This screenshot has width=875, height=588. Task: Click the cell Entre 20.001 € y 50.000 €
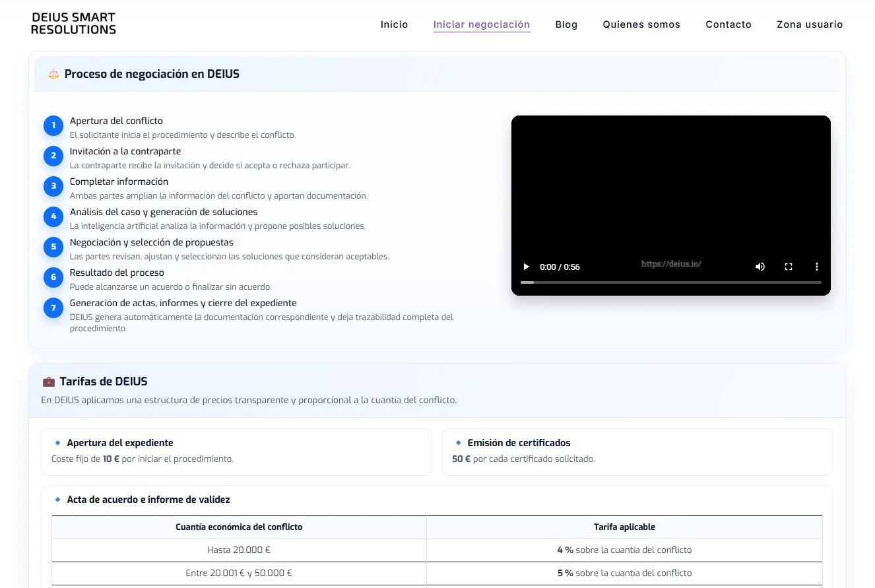pos(239,573)
